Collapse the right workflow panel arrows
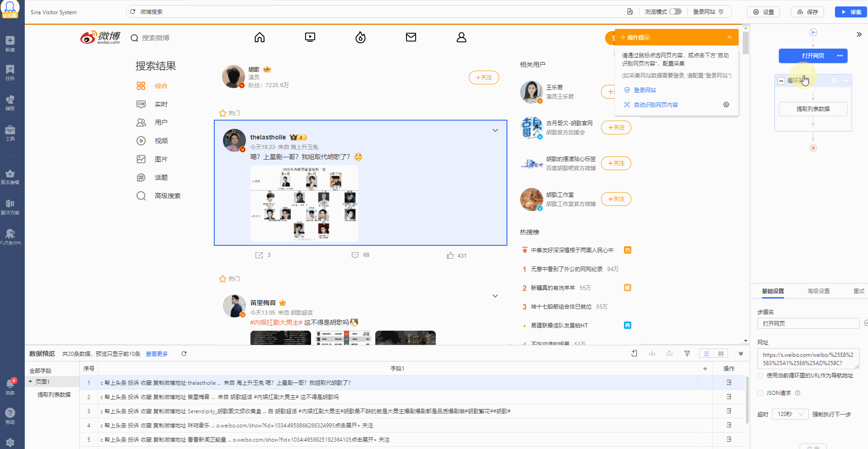868x449 pixels. click(859, 34)
